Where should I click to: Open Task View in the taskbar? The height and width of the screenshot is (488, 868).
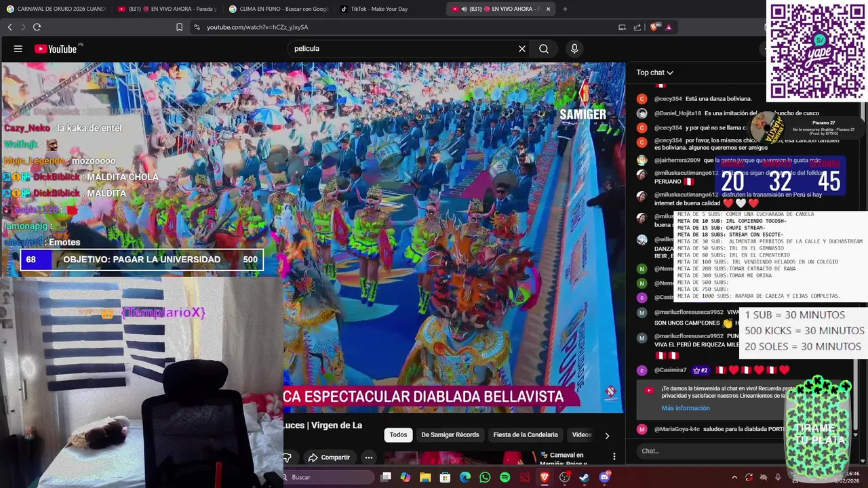click(x=386, y=477)
